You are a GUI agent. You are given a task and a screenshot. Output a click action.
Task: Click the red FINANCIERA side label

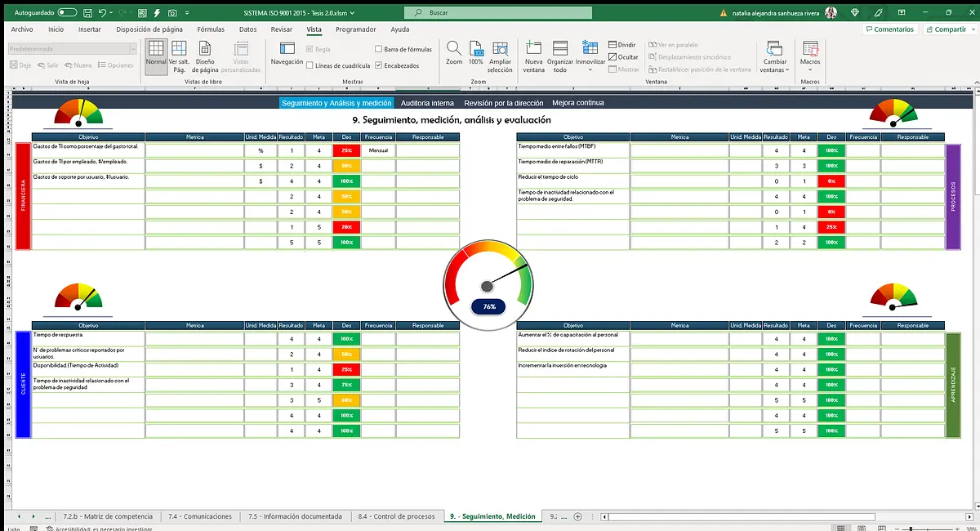(x=23, y=196)
